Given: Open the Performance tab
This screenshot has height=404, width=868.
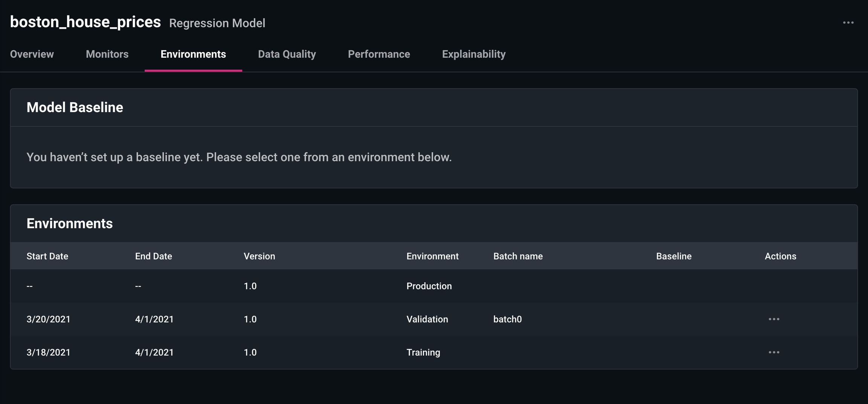Looking at the screenshot, I should 379,54.
